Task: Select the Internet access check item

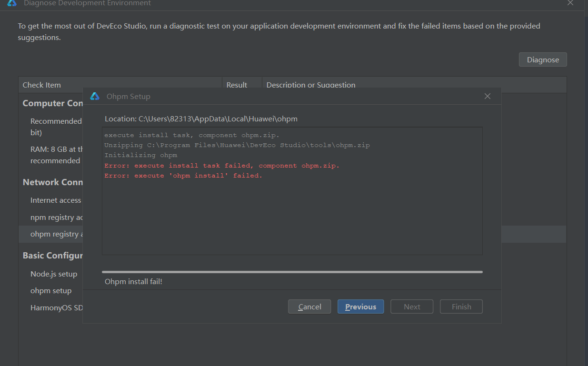Action: [55, 200]
